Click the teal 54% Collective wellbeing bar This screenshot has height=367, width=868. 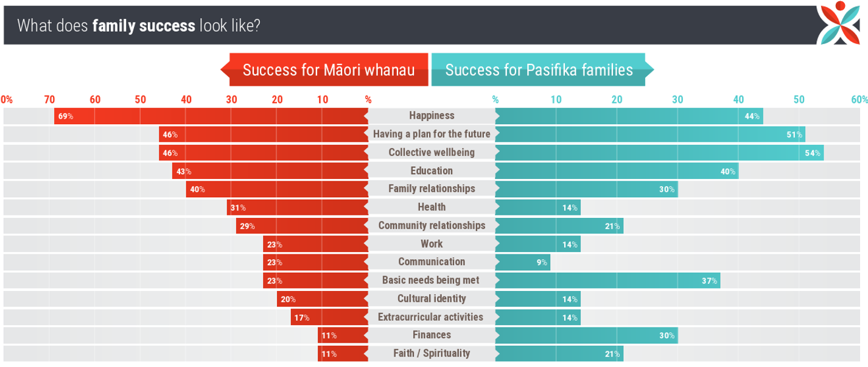(x=659, y=152)
